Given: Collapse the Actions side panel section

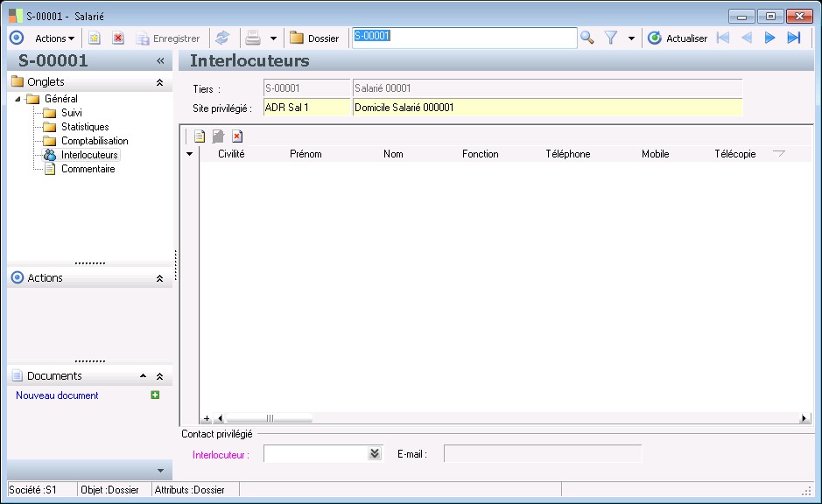Looking at the screenshot, I should 159,278.
